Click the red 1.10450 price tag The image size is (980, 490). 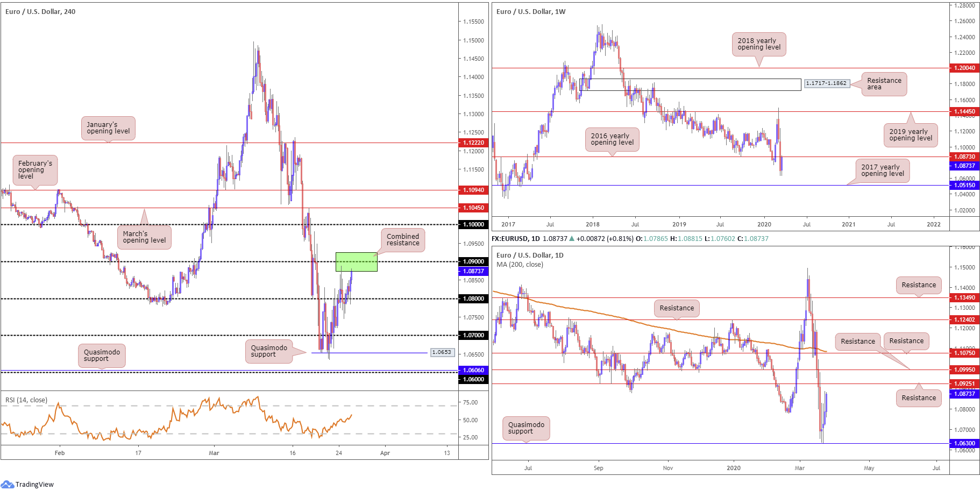(x=473, y=208)
